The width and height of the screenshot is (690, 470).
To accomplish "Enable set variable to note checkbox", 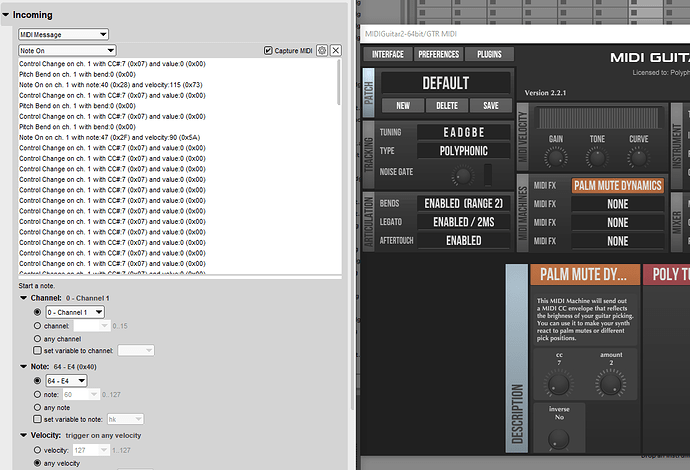I will point(37,419).
